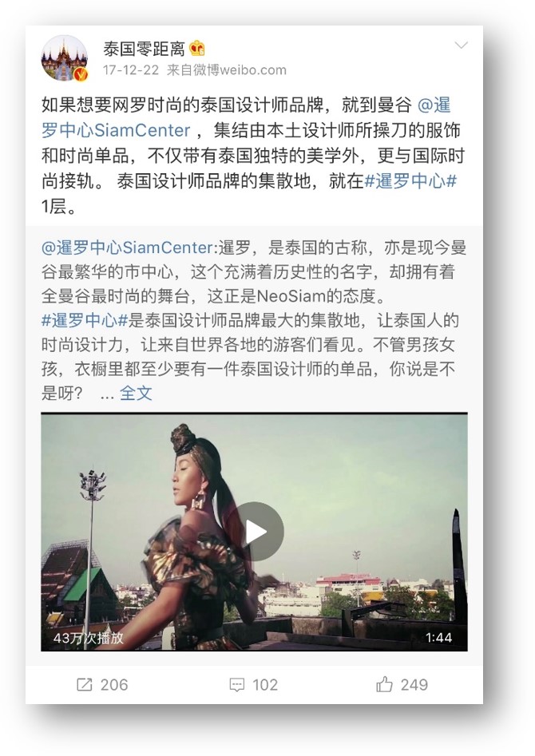Open comments via speech bubble icon
The image size is (535, 756).
tap(237, 685)
